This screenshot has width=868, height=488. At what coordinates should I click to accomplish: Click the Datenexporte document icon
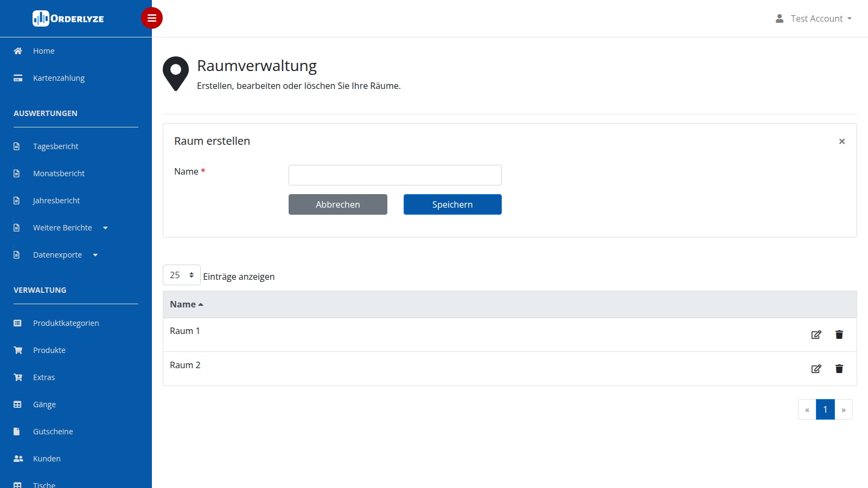click(x=17, y=255)
